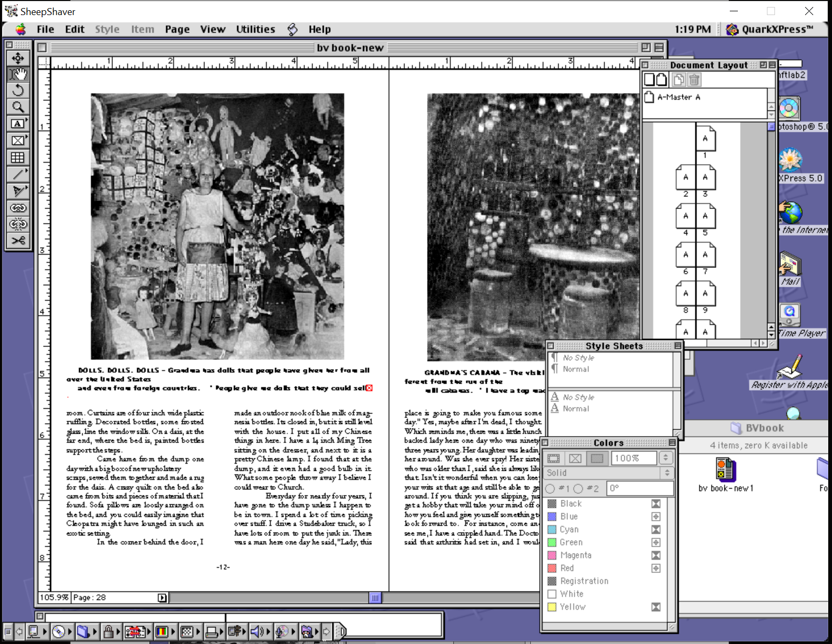The width and height of the screenshot is (832, 644).
Task: Click the duplicate master page icon
Action: click(x=679, y=80)
